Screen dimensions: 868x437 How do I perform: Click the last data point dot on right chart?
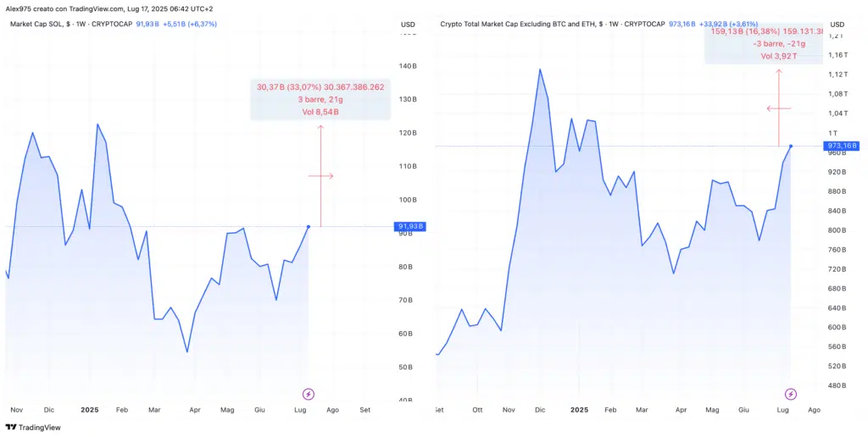tap(790, 147)
